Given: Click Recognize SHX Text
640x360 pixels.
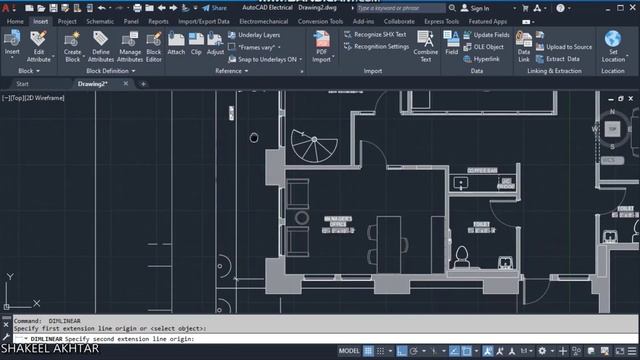Looking at the screenshot, I should pyautogui.click(x=375, y=35).
